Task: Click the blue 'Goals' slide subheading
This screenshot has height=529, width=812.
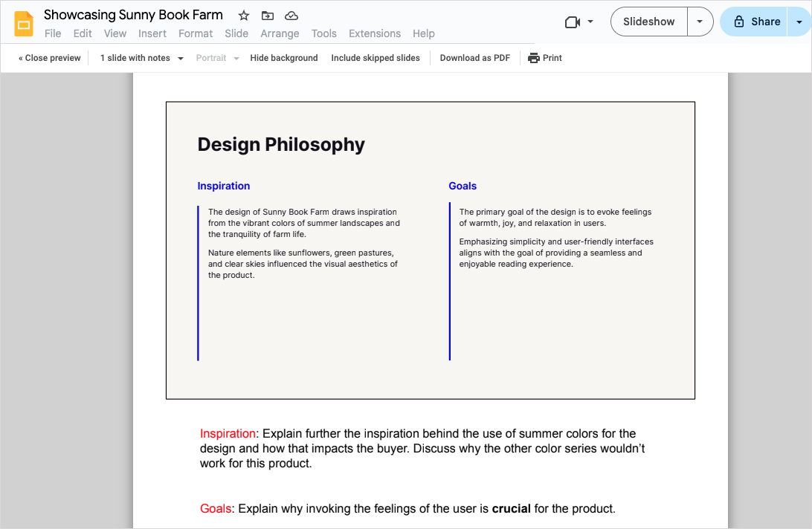Action: (x=463, y=186)
